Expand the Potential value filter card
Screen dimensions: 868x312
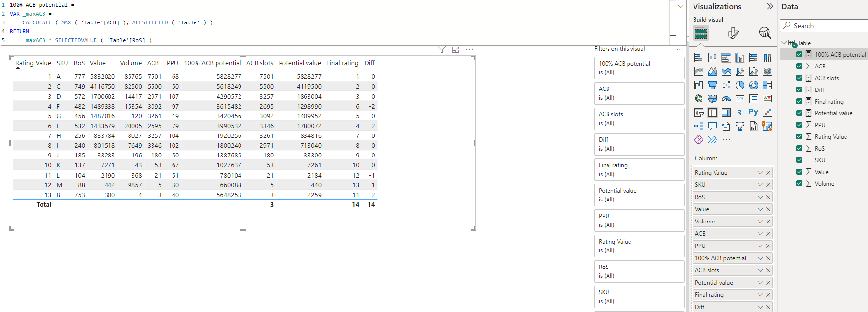[639, 195]
